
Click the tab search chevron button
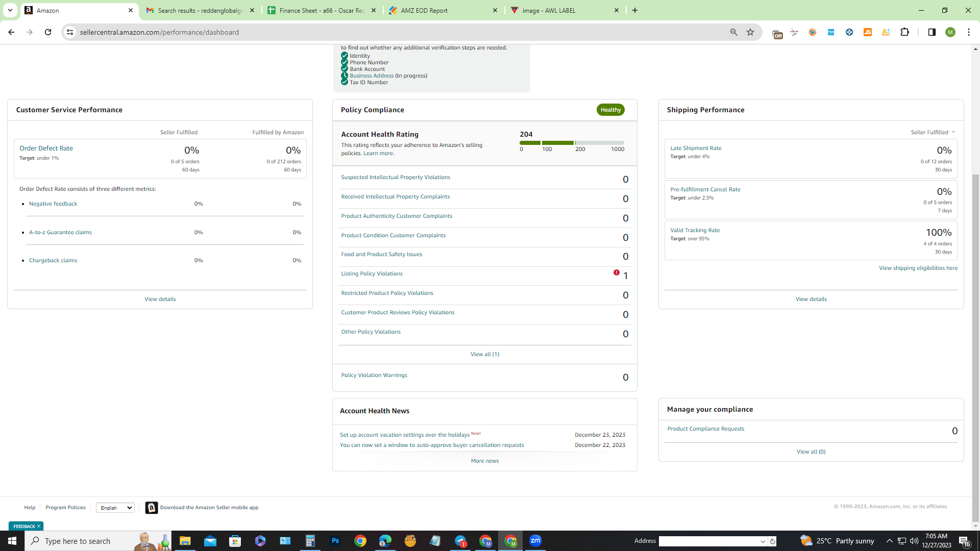(10, 10)
